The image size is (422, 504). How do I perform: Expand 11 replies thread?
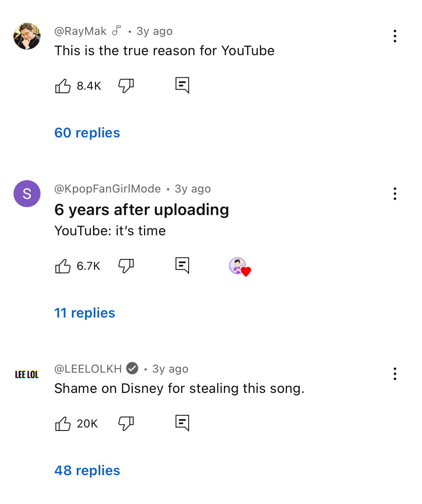click(x=85, y=313)
